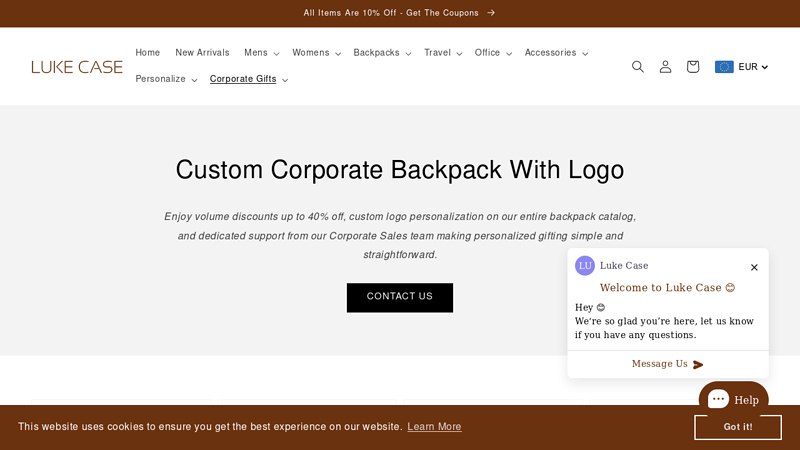Expand the Accessories menu
Image resolution: width=800 pixels, height=450 pixels.
point(556,53)
